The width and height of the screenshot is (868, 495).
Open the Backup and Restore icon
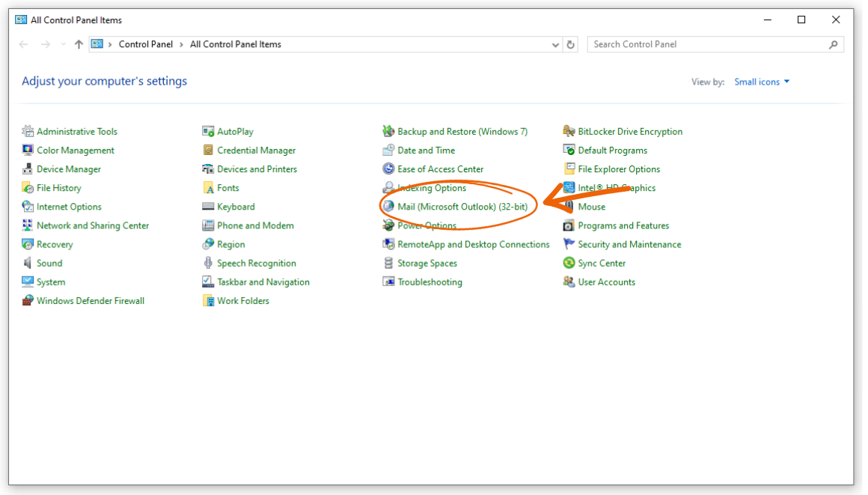(x=388, y=131)
